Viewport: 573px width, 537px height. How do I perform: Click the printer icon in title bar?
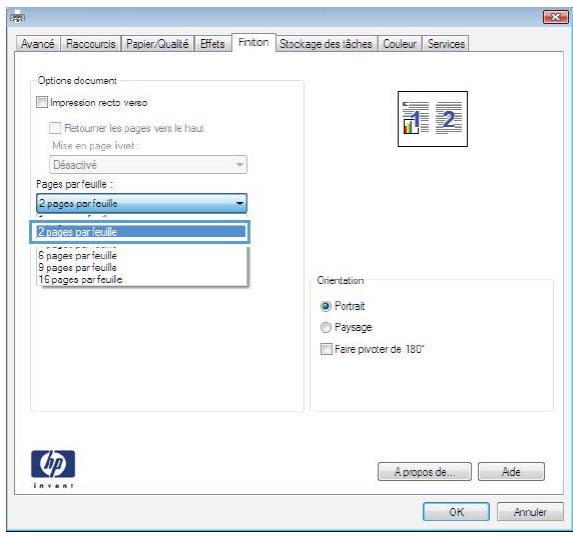coord(17,17)
